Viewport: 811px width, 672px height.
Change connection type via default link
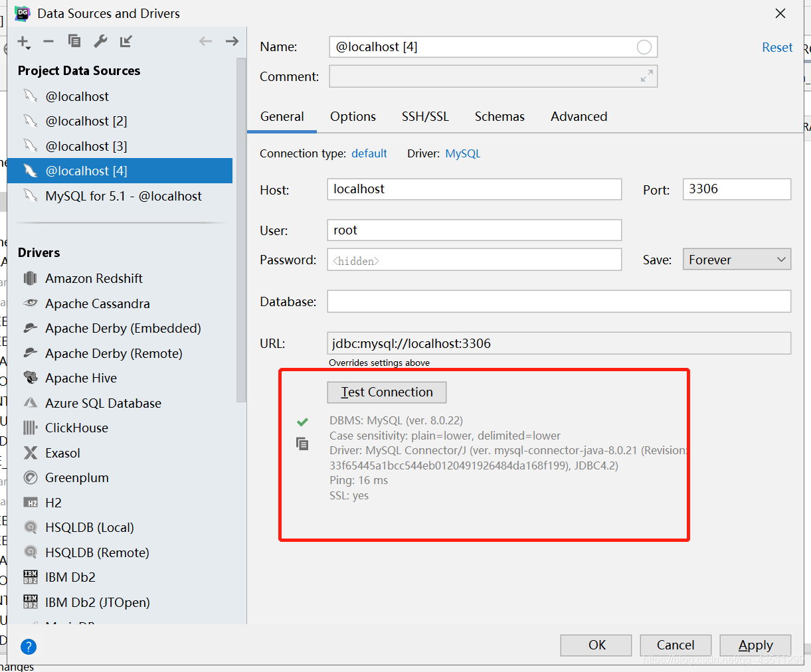369,153
